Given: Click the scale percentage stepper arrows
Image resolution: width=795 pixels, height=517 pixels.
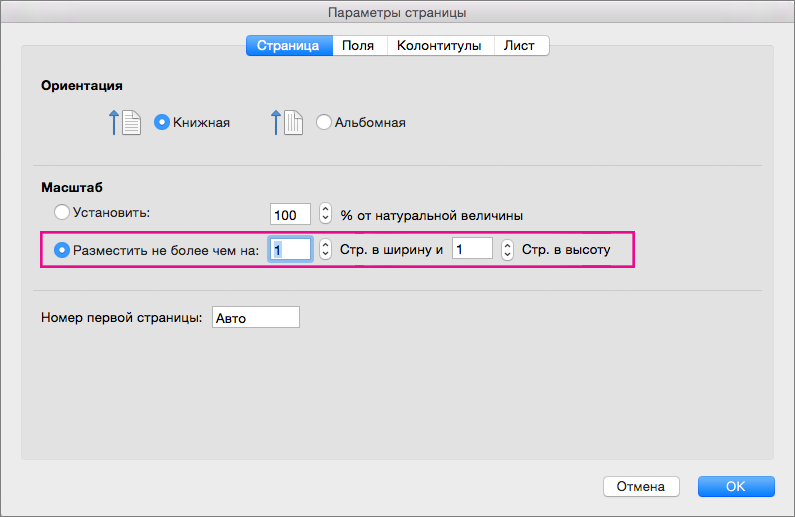Looking at the screenshot, I should tap(325, 214).
